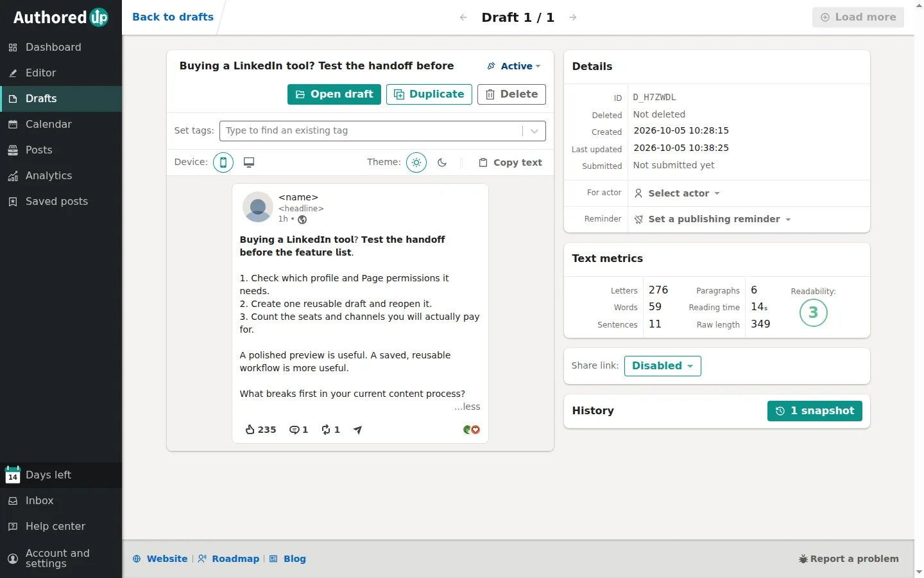Switch preview to desktop device icon

coord(249,162)
